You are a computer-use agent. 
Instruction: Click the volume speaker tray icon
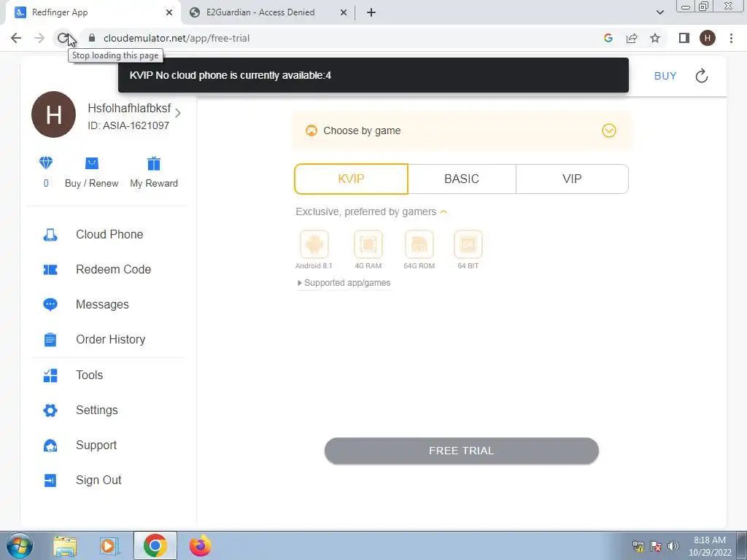pos(673,545)
